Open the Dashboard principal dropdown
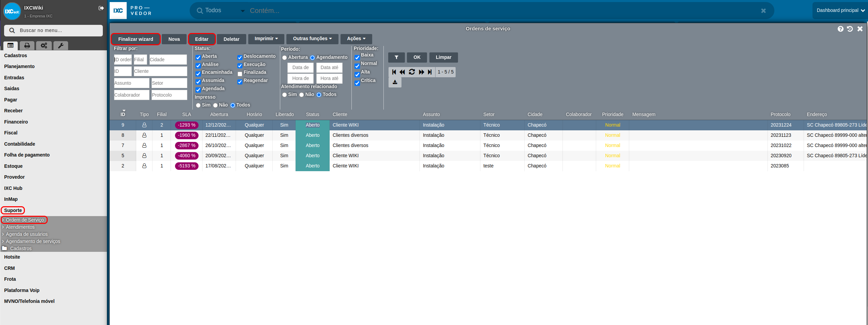Image resolution: width=868 pixels, height=325 pixels. coord(840,11)
